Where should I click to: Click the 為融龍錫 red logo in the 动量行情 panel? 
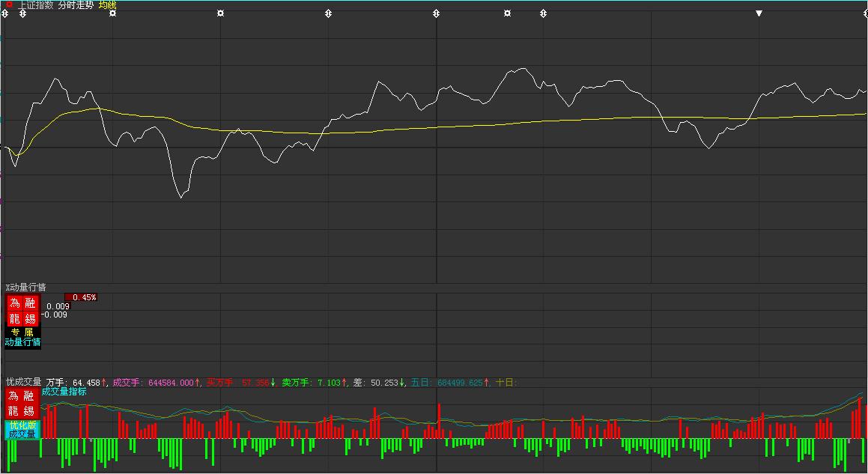(x=22, y=311)
